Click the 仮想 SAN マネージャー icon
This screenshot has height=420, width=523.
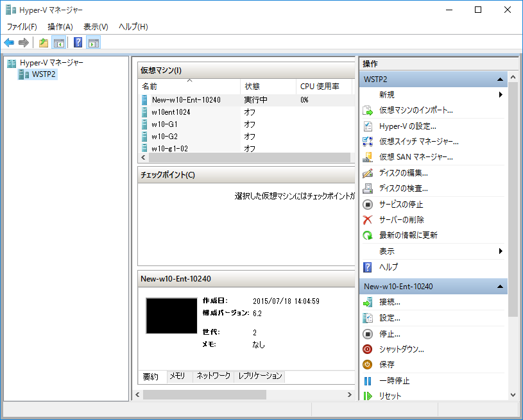click(x=368, y=157)
